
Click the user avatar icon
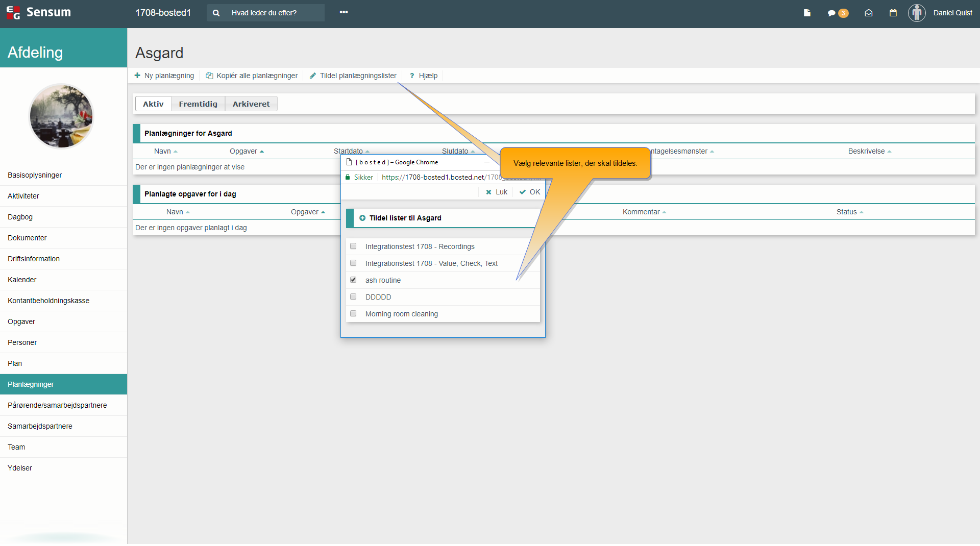coord(917,13)
